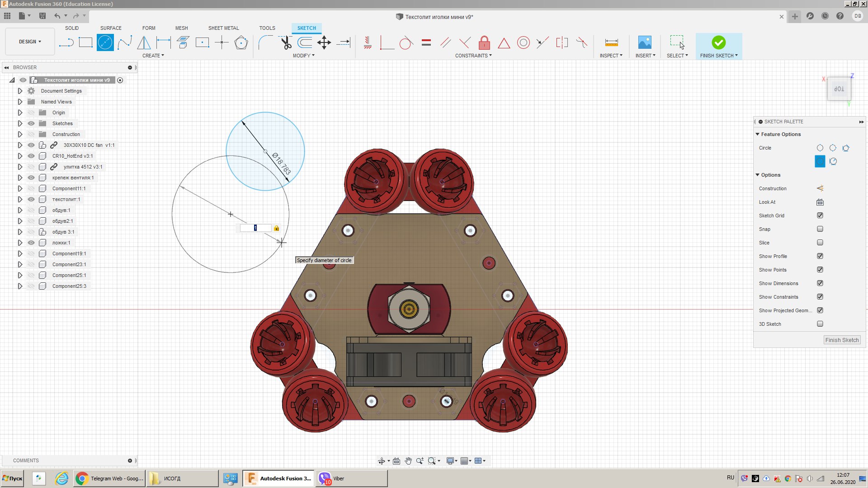Screen dimensions: 868x488
Task: Enable the Snap checkbox
Action: point(820,229)
